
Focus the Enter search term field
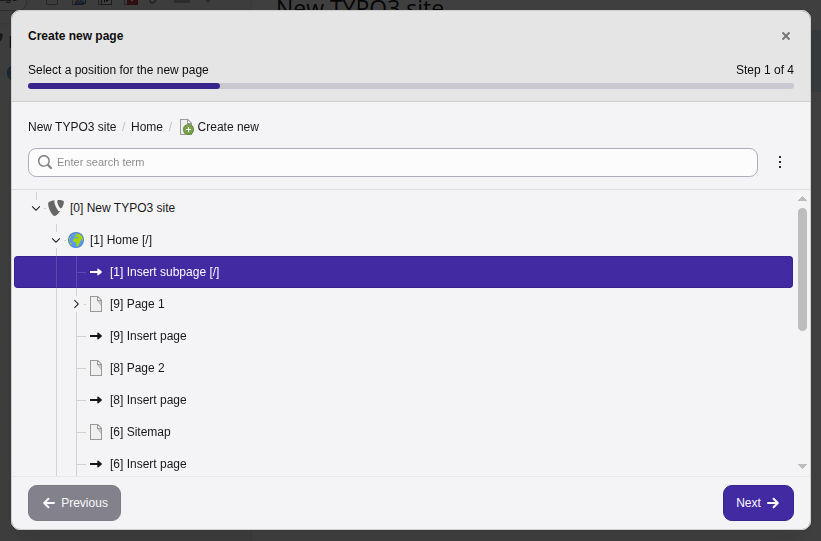(x=393, y=162)
